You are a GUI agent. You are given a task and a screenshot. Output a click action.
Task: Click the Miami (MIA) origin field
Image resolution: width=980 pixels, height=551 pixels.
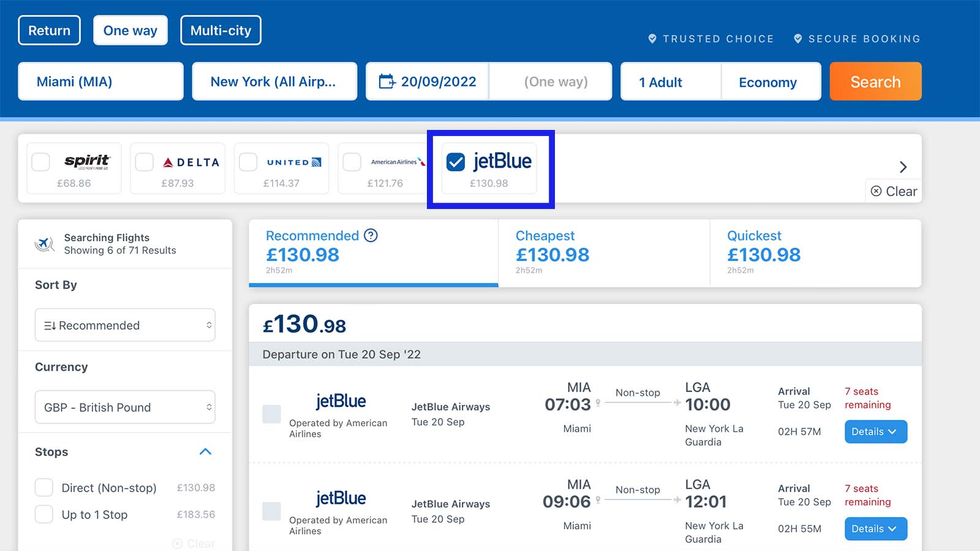(x=100, y=81)
